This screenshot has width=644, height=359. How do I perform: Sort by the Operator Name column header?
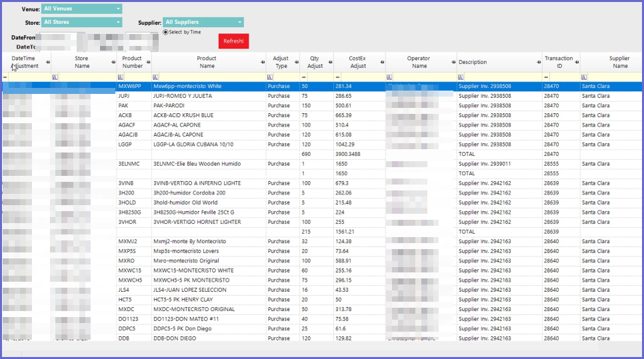click(x=419, y=63)
